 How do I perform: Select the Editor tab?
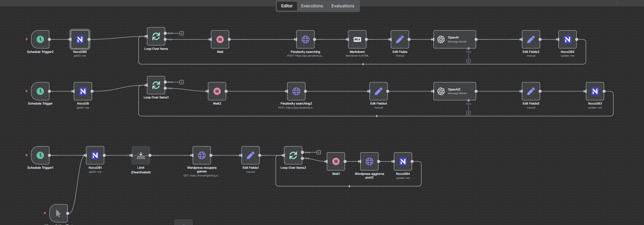tap(287, 6)
